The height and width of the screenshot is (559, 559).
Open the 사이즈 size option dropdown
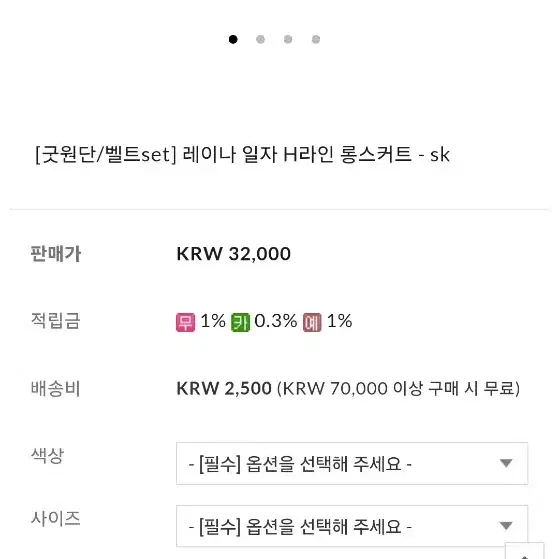pyautogui.click(x=352, y=526)
